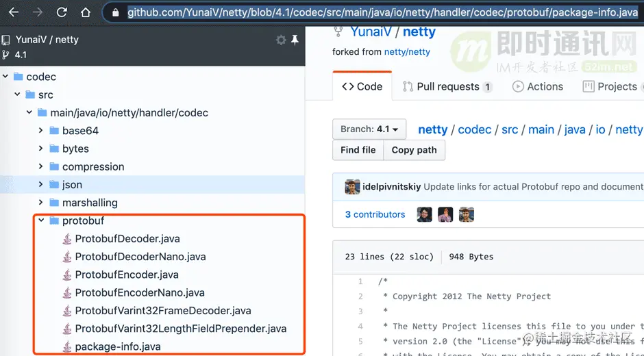Open the Branch: 4.1 dropdown
Image resolution: width=644 pixels, height=356 pixels.
click(369, 129)
